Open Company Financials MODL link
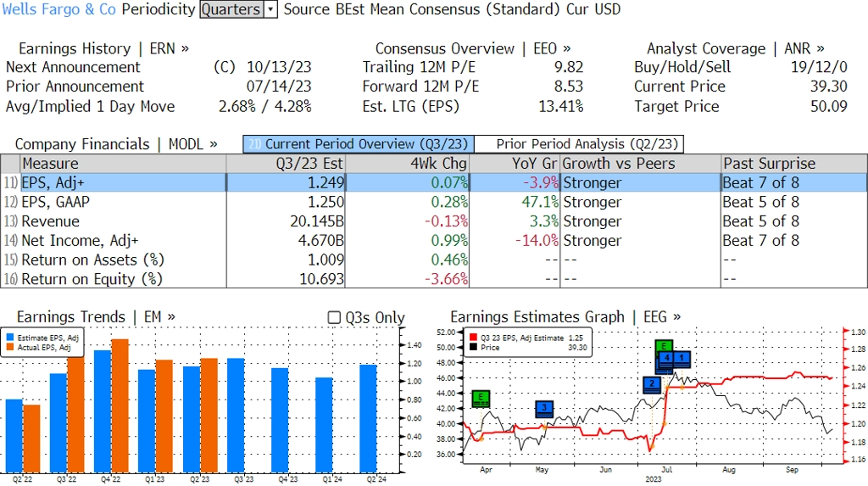Screen dimensions: 868x486 (x=116, y=144)
